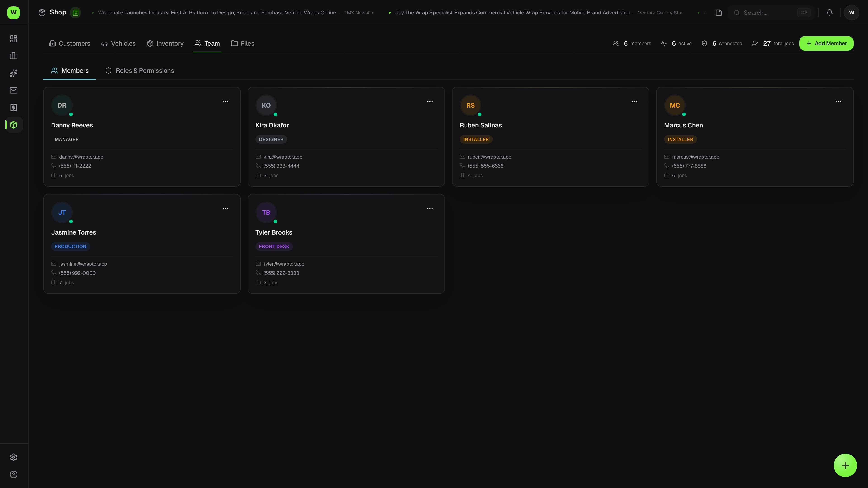Click marcus@wraptor.app email
This screenshot has height=488, width=868.
696,157
